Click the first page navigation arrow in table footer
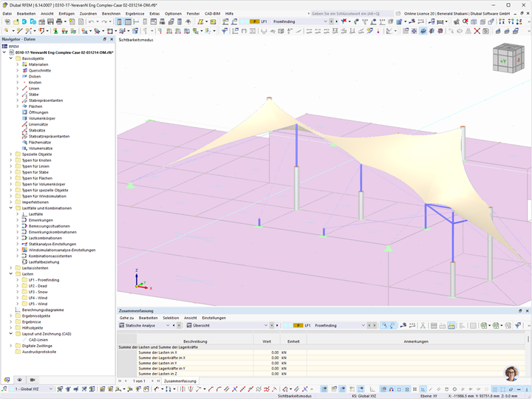Viewport: 532px width, 399px height. point(120,381)
